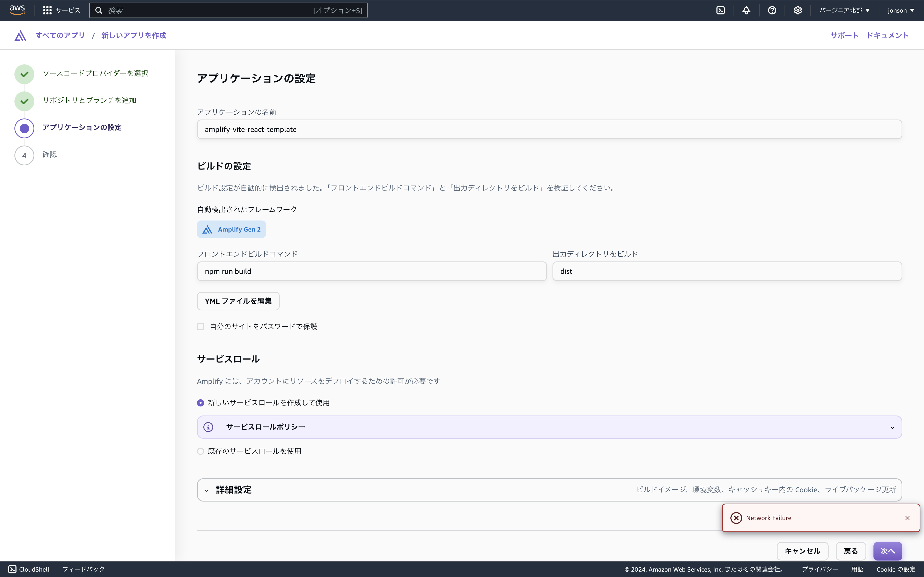Select 新しいサービスロールを作成して使用 option
Screen dimensions: 924x577
click(x=201, y=403)
